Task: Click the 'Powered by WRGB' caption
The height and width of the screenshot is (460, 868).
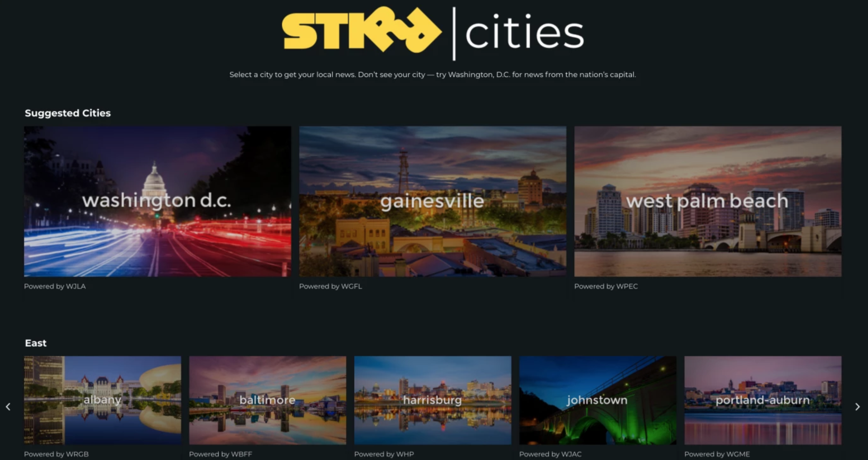Action: point(56,454)
